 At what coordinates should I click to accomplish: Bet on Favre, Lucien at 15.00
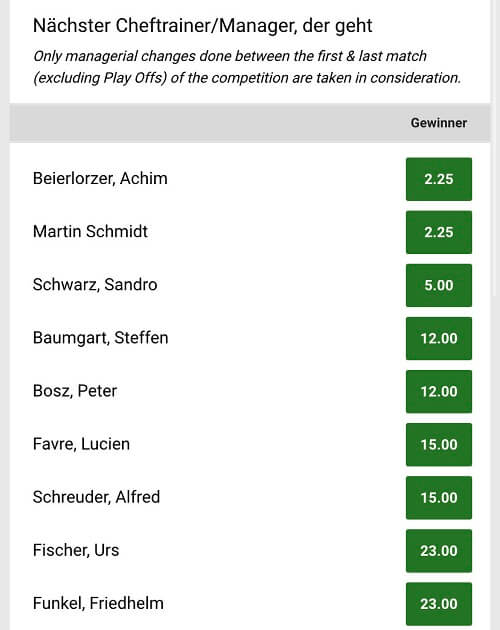[439, 444]
